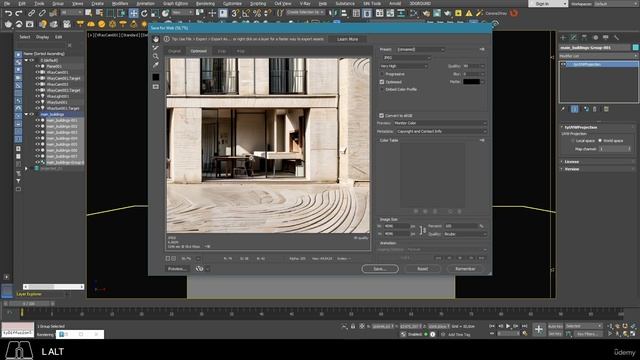Click the Redo arrow in 3ds Max toolbar
Screen dimensions: 640x360
(x=19, y=13)
